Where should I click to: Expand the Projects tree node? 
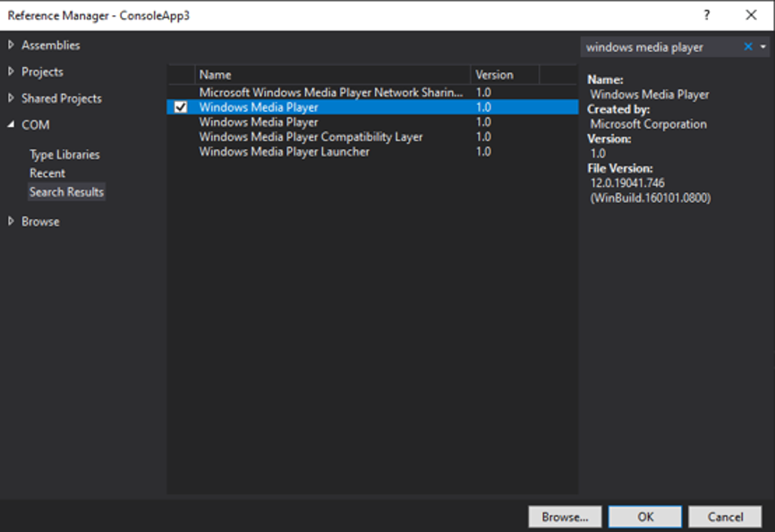coord(11,72)
